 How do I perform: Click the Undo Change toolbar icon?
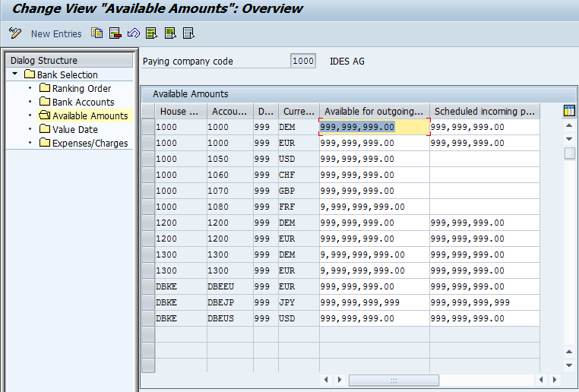[x=133, y=33]
